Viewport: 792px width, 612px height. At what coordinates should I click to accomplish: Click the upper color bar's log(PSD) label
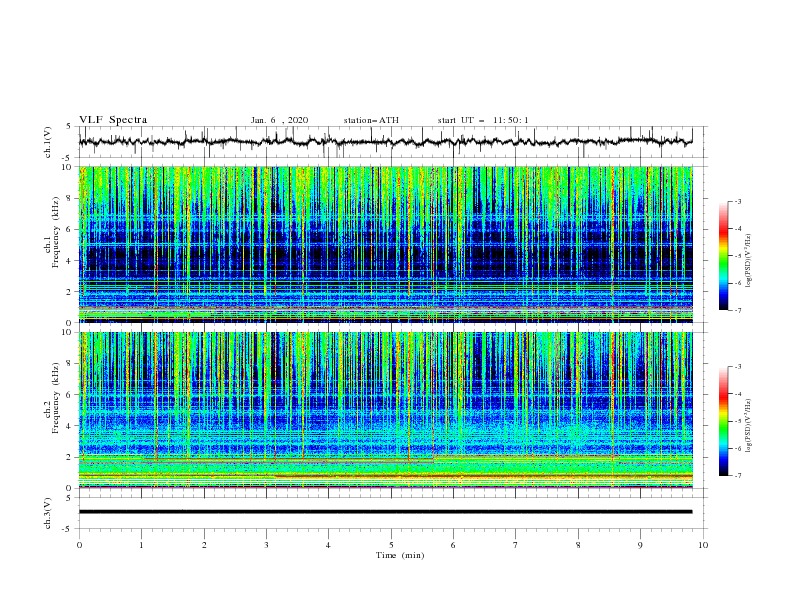click(749, 261)
